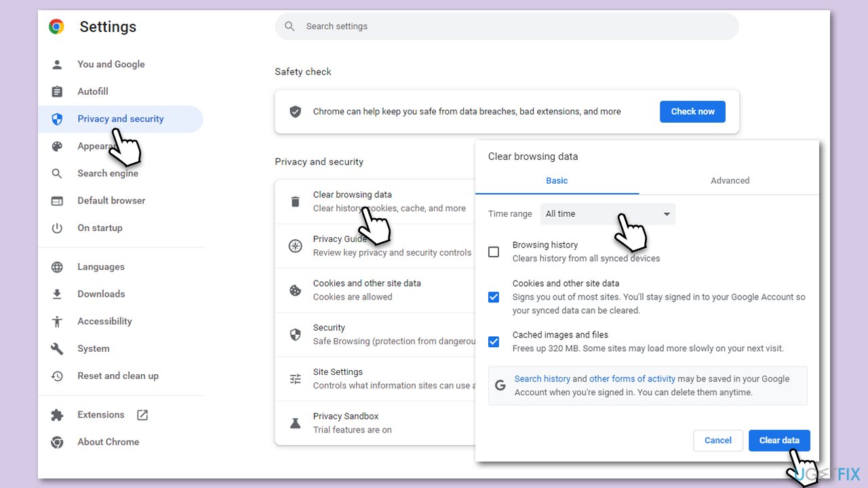Click the Default browser window icon
The width and height of the screenshot is (868, 488).
tap(57, 201)
